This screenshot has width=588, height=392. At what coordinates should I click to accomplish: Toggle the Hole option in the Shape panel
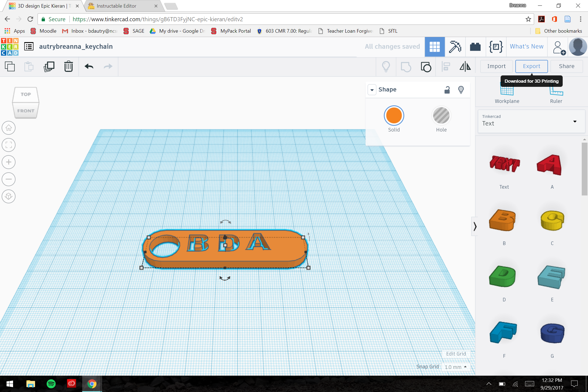click(x=441, y=115)
